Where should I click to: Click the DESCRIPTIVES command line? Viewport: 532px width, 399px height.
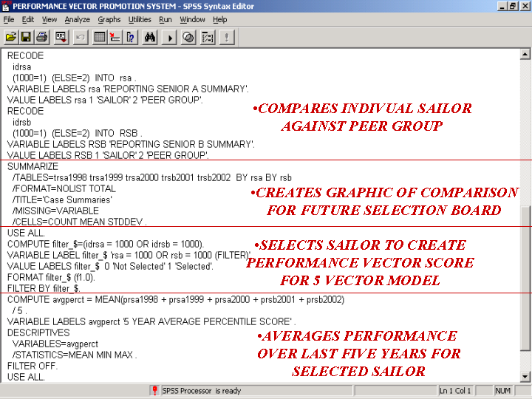point(38,332)
